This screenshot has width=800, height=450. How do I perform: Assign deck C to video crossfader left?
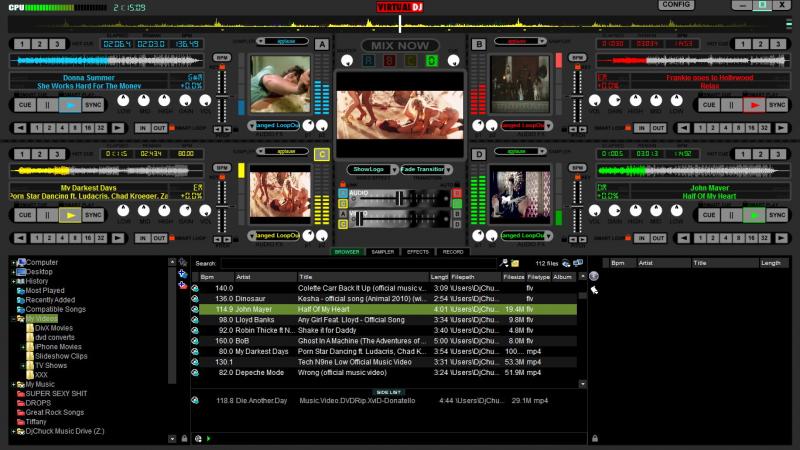343,224
